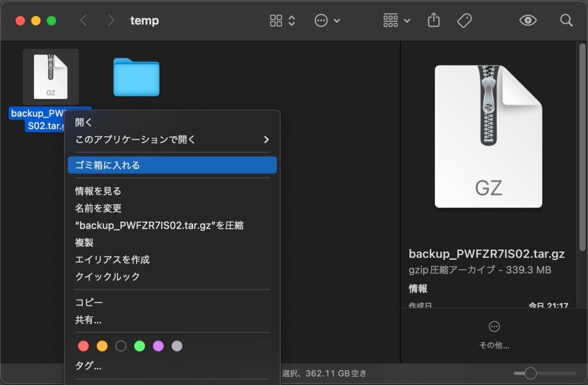Select the blue folder icon

[136, 77]
